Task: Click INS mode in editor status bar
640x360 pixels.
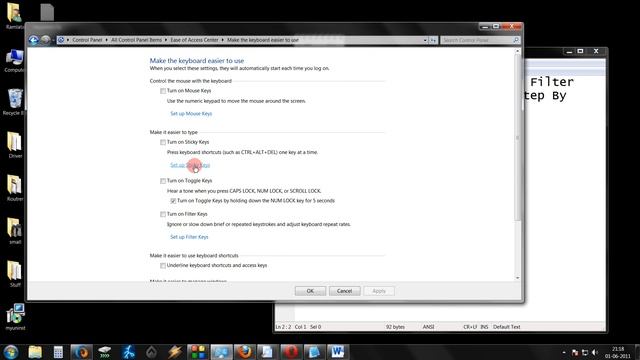Action: (484, 327)
